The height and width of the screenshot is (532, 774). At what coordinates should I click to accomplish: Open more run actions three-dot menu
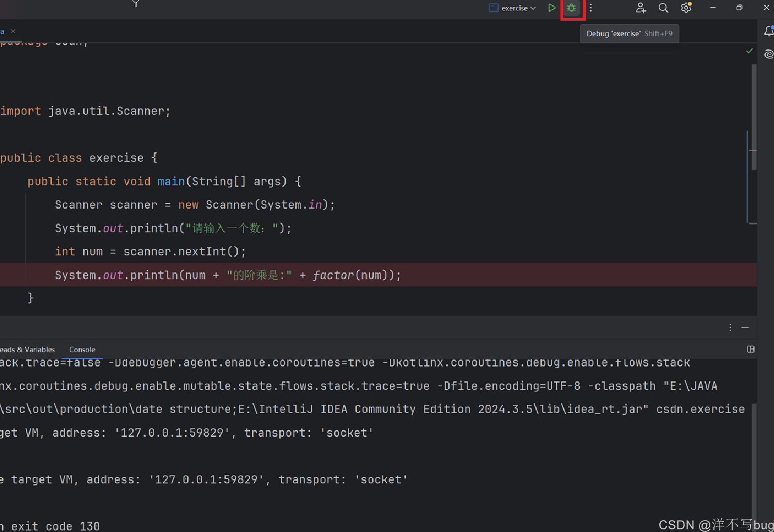coord(590,8)
